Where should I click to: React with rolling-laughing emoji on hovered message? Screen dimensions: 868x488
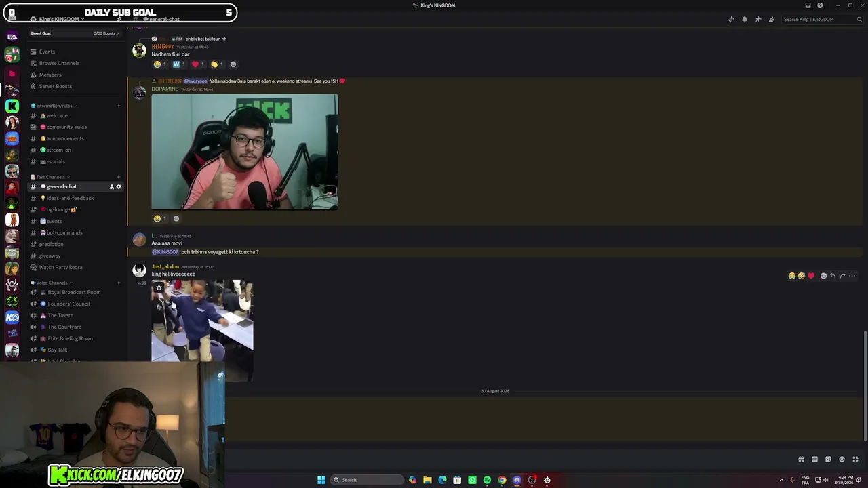click(x=801, y=276)
